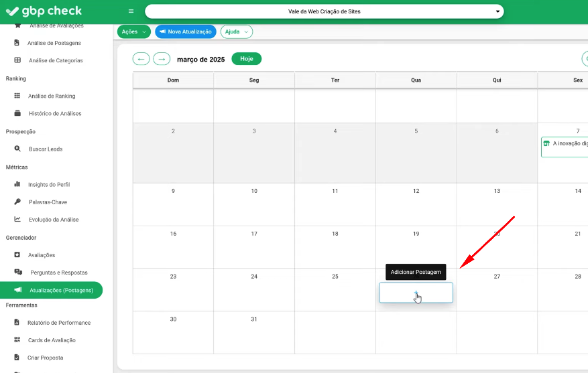Open Relatório de Performance
Image resolution: width=588 pixels, height=373 pixels.
click(x=59, y=323)
